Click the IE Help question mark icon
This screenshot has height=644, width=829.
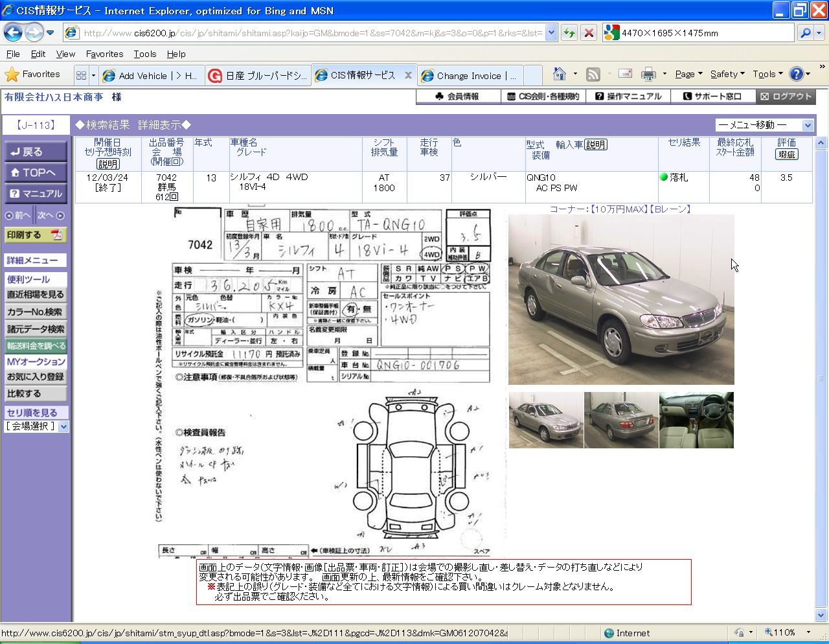(797, 75)
